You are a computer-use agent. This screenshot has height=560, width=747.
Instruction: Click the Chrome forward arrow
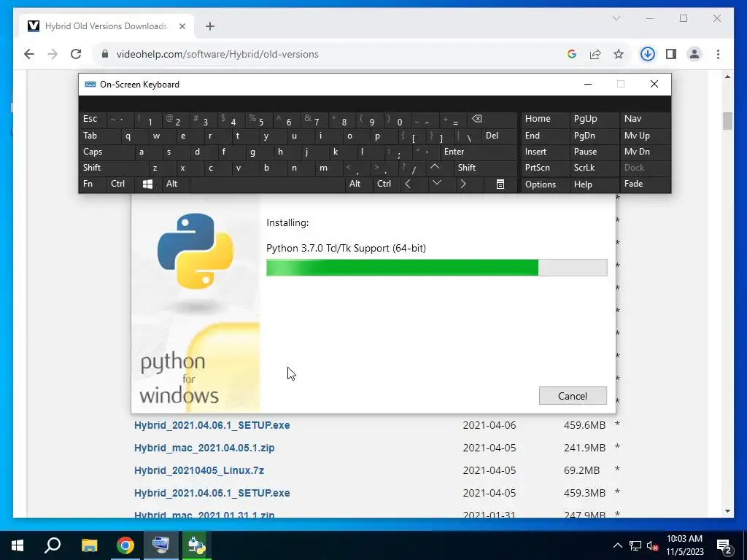53,54
